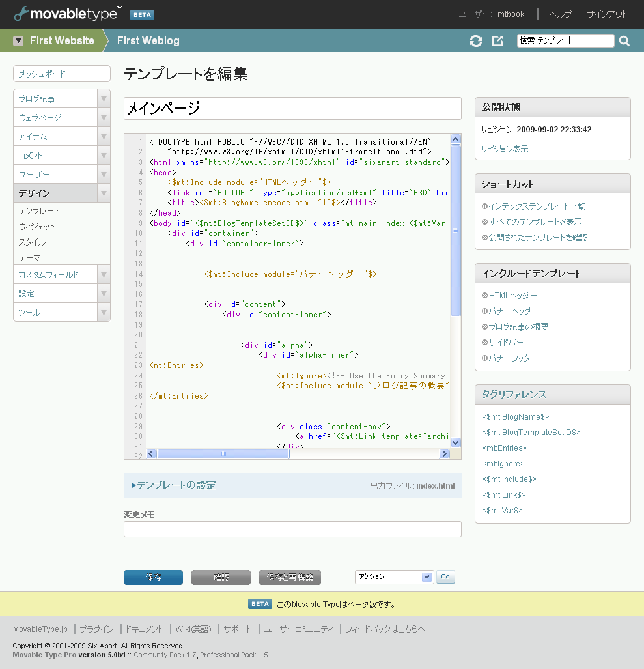Select テンプレート under デザイン

point(38,211)
